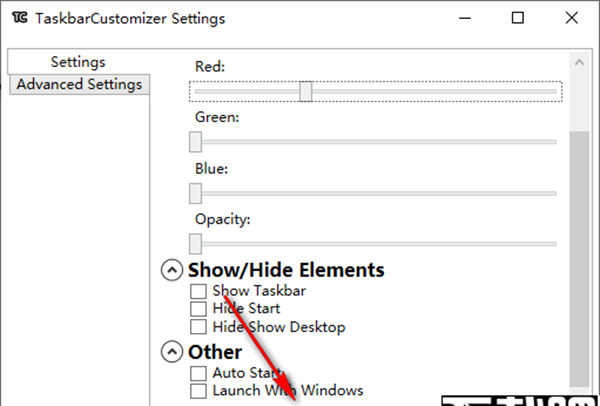This screenshot has width=600, height=406.
Task: Click the Red color slider thumb
Action: (306, 91)
